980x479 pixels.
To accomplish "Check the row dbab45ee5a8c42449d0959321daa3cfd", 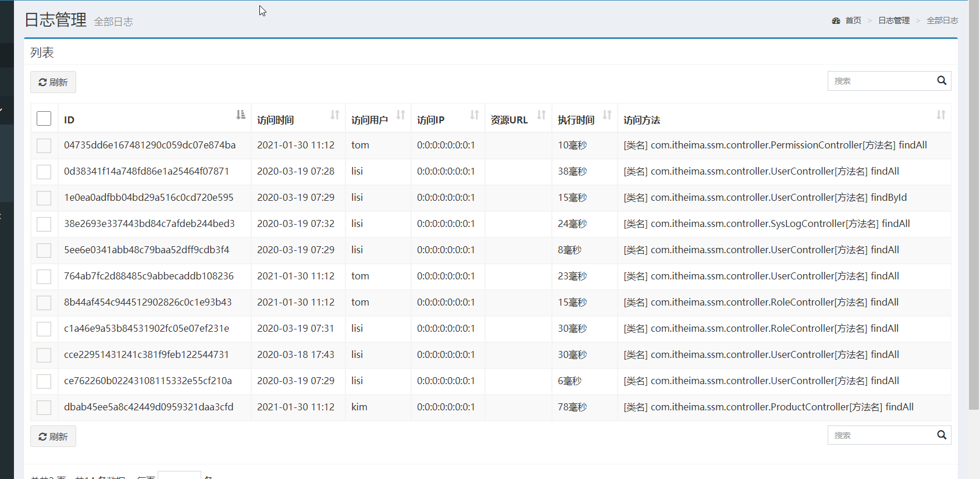I will [44, 407].
